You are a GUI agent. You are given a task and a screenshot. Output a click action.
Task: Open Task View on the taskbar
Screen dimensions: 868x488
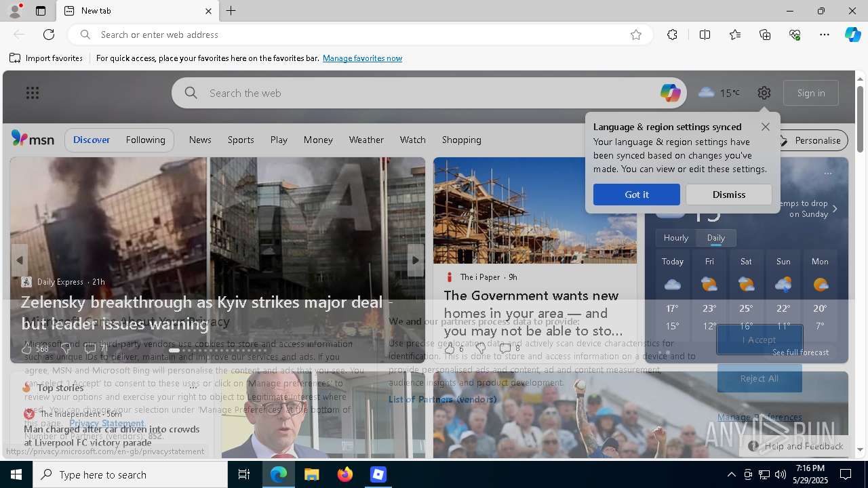(244, 474)
